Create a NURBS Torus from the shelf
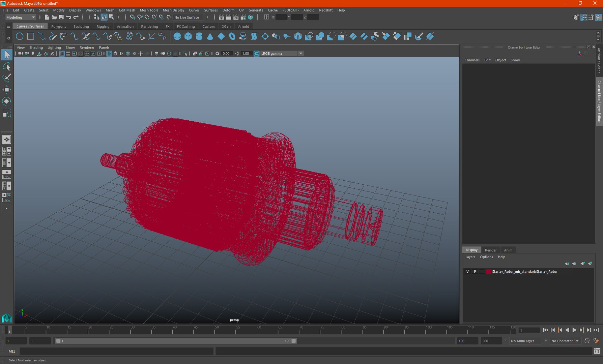Viewport: 603px width, 364px height. [232, 36]
